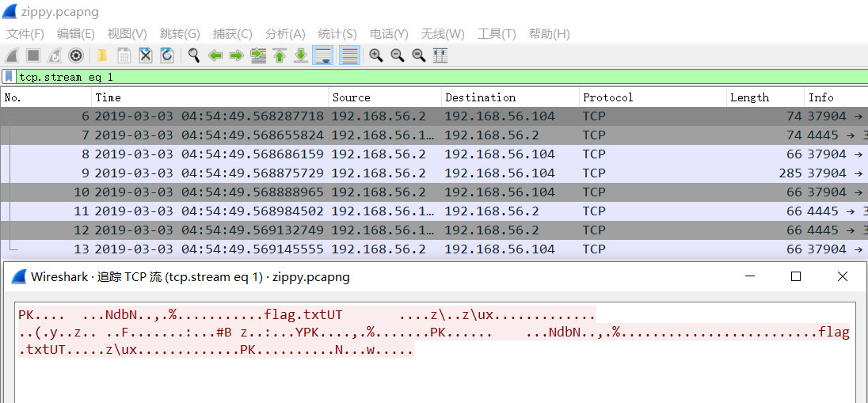Sort by the Source column header
This screenshot has width=868, height=403.
[x=385, y=97]
